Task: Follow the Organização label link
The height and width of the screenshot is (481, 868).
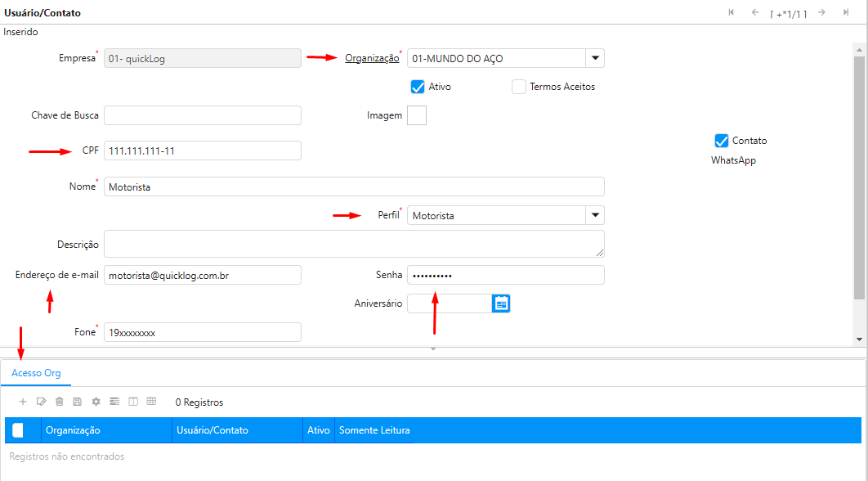Action: 371,58
